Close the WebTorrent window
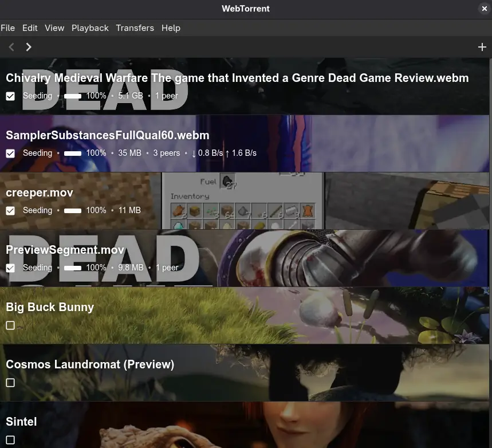The image size is (492, 448). coord(484,9)
